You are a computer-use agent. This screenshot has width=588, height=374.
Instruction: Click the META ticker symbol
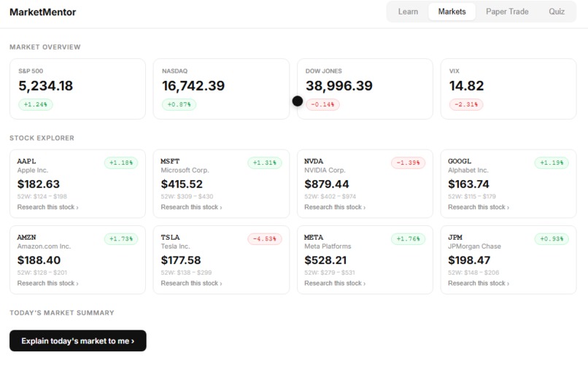pos(314,237)
